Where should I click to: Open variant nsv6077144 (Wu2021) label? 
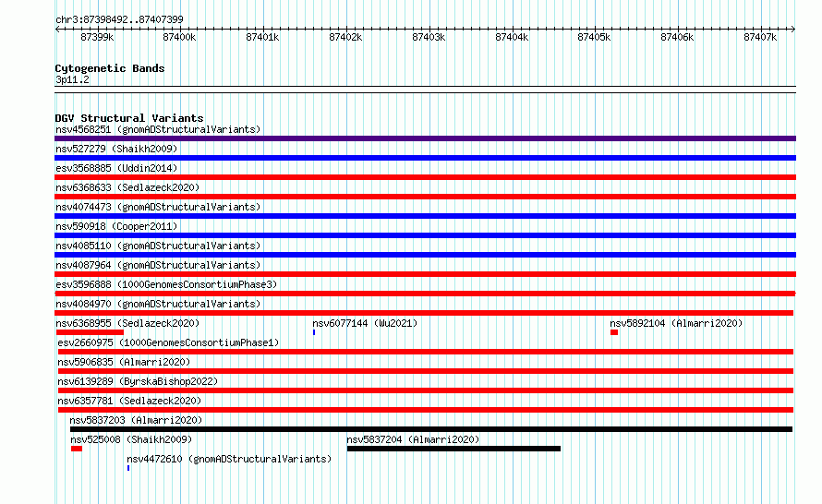click(x=365, y=323)
